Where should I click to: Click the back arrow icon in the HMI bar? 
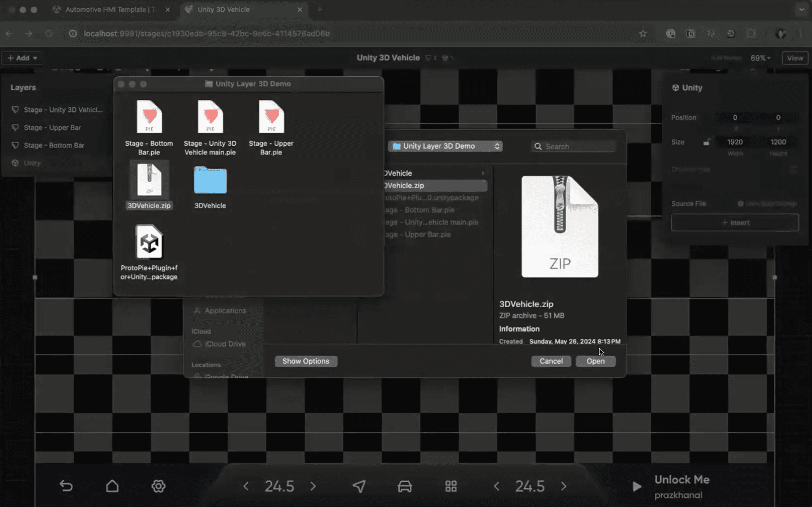coord(66,486)
